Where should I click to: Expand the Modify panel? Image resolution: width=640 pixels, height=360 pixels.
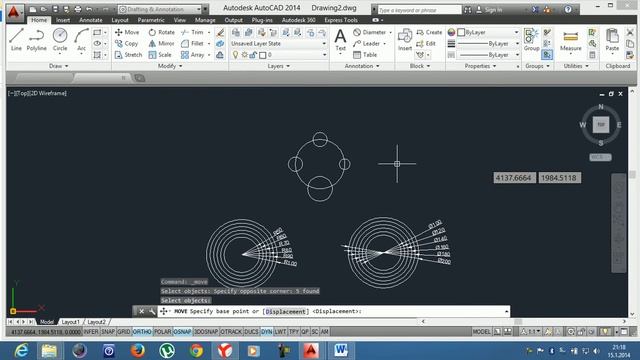coord(170,66)
